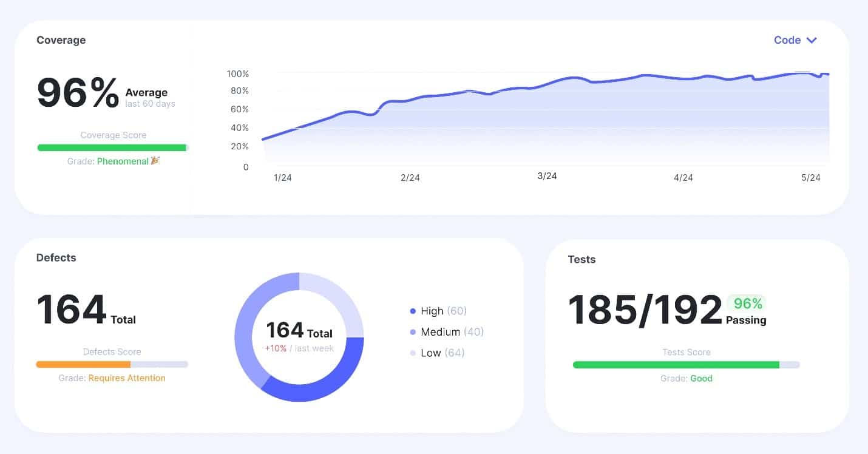
Task: Click the 'Requires Attention' grade text
Action: tap(127, 378)
